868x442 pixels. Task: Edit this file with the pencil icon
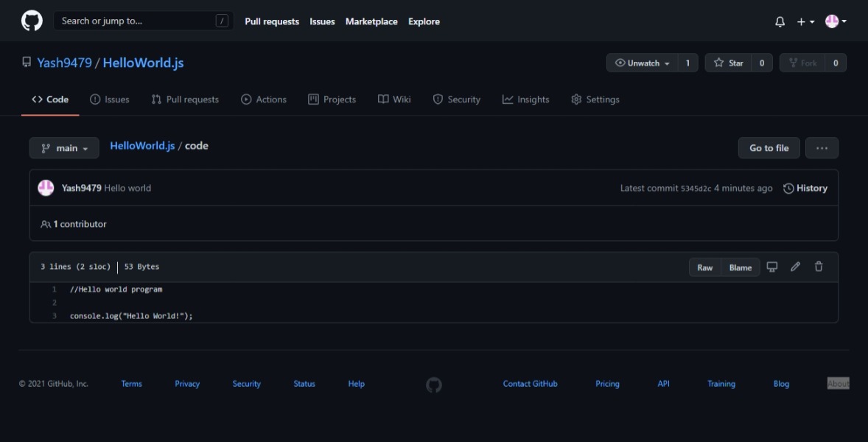(795, 267)
